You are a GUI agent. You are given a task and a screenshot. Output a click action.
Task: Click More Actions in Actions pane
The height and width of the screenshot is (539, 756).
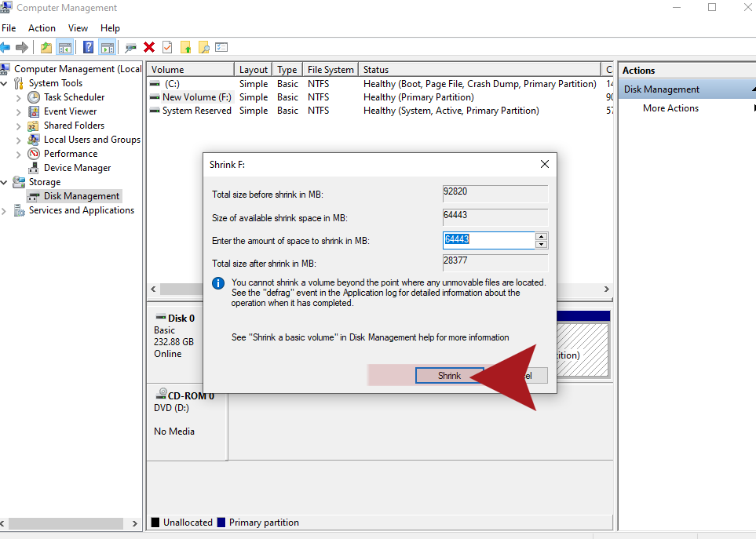[670, 108]
